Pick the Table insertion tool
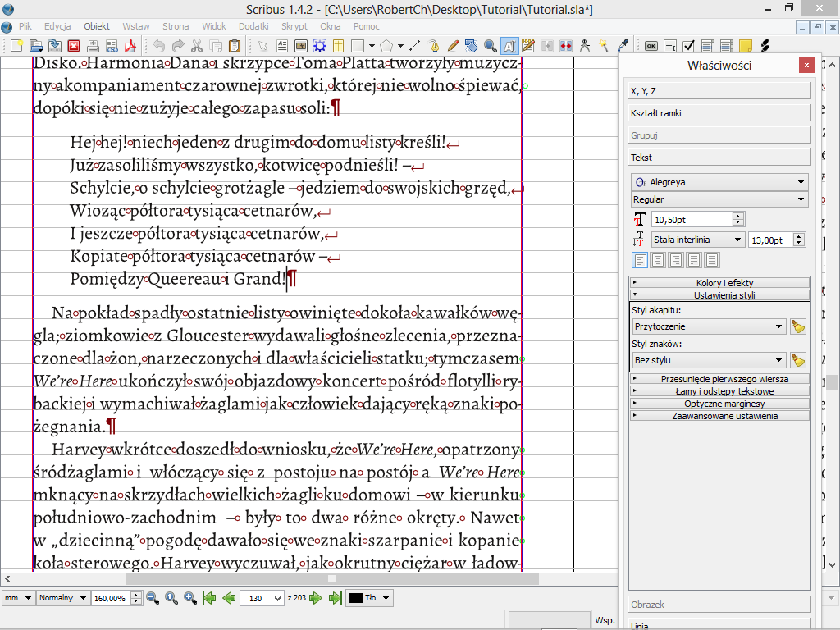840x630 pixels. point(337,46)
